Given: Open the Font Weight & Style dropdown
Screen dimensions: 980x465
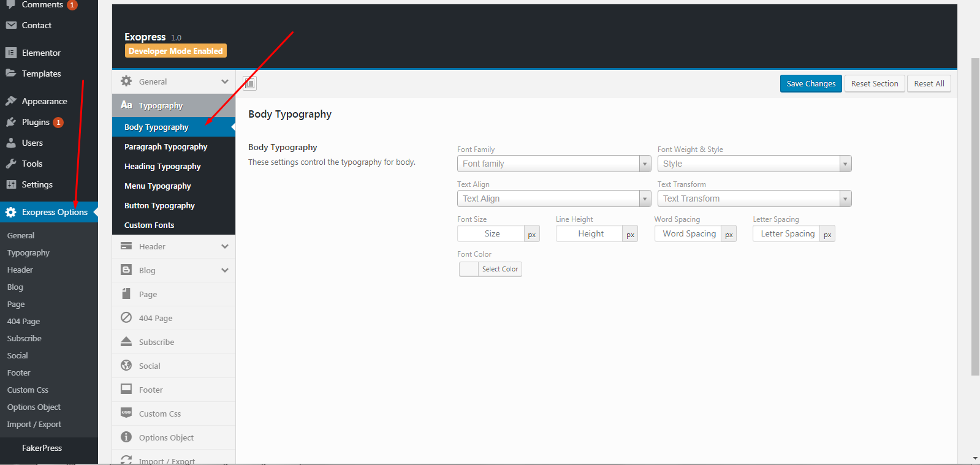Looking at the screenshot, I should [754, 164].
